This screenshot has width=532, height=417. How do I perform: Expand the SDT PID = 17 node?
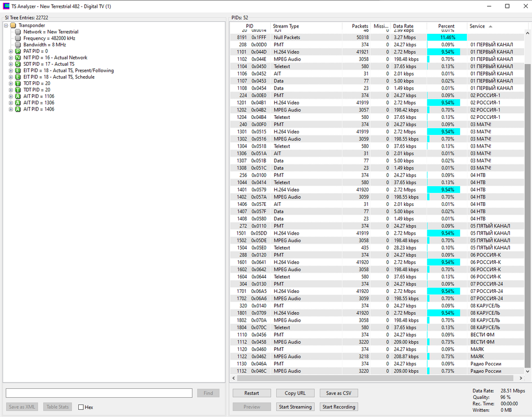pyautogui.click(x=10, y=64)
